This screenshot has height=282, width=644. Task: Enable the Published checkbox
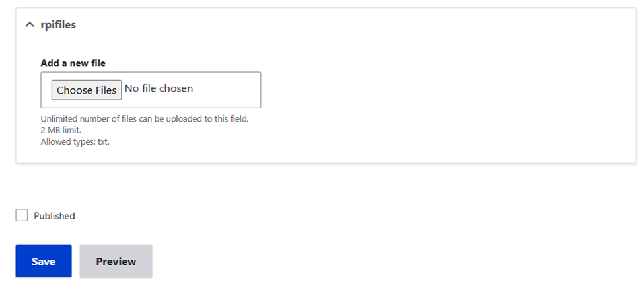click(x=22, y=215)
